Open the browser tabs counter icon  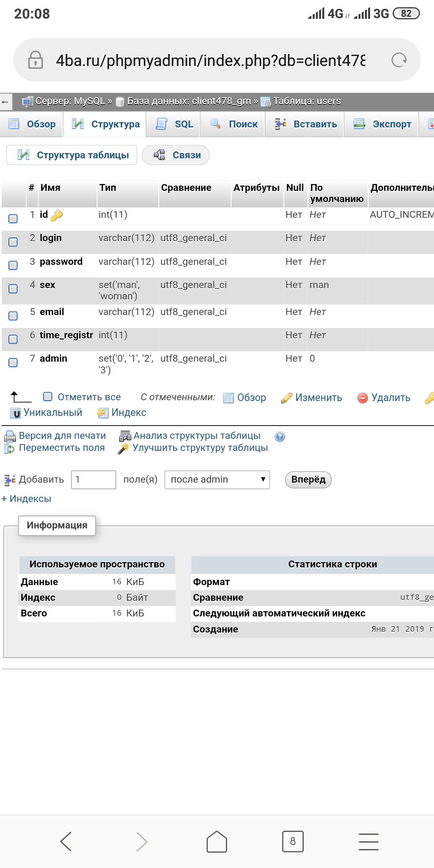tap(293, 841)
